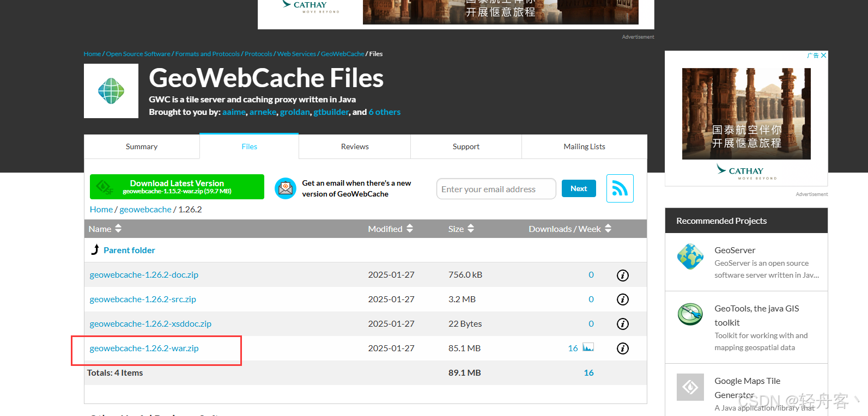Open info icon for geowebcache-1.26.2-war.zip
This screenshot has width=868, height=416.
pyautogui.click(x=622, y=348)
